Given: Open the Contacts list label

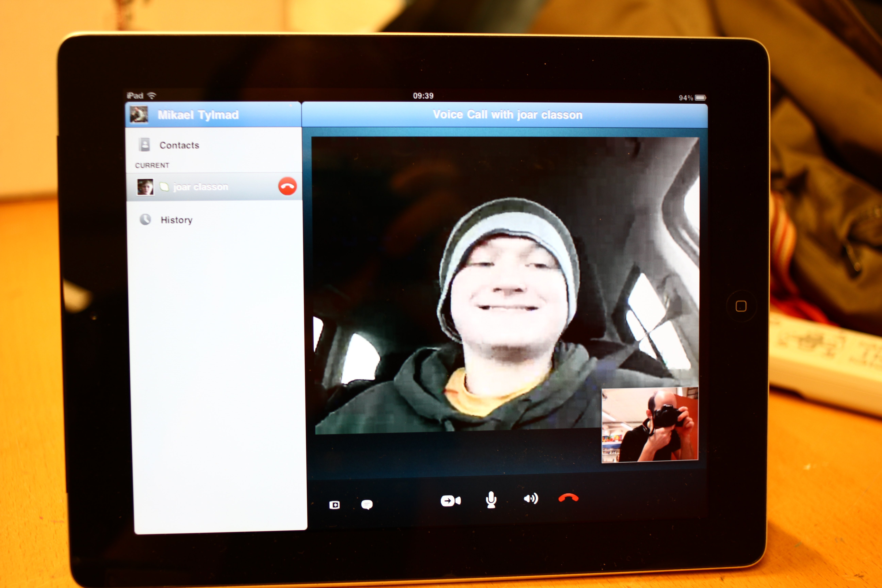Looking at the screenshot, I should point(179,145).
